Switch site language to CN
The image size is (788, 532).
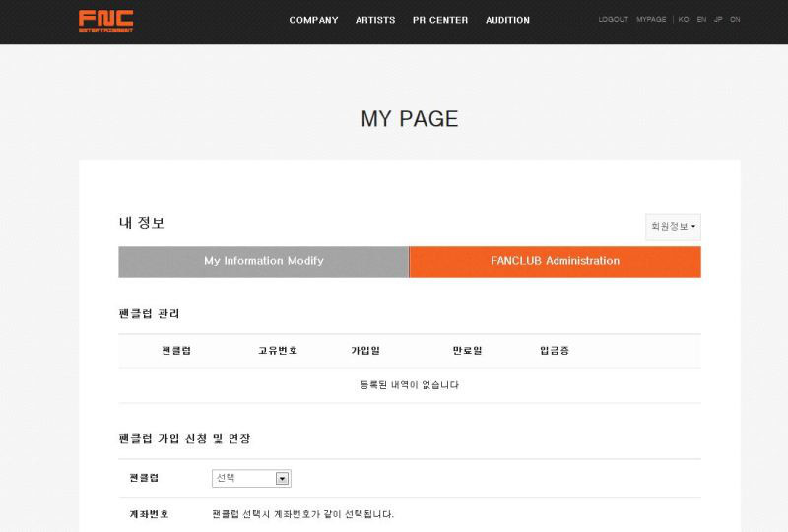click(735, 20)
